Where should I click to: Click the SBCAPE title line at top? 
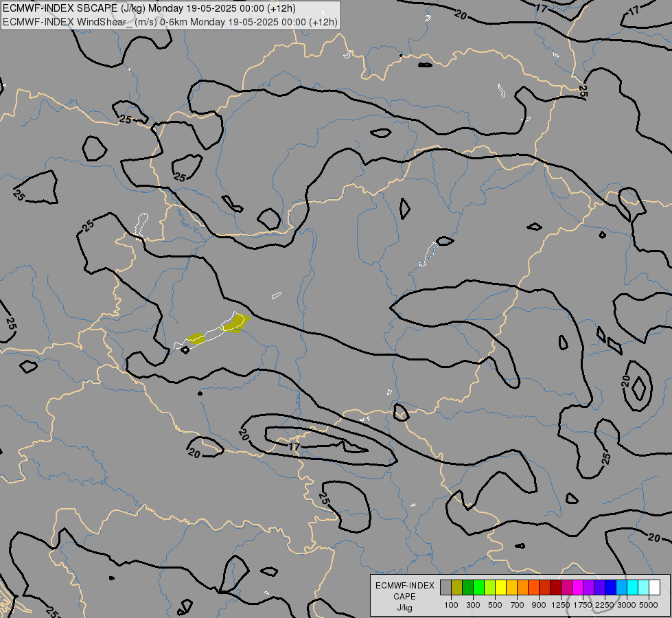149,8
